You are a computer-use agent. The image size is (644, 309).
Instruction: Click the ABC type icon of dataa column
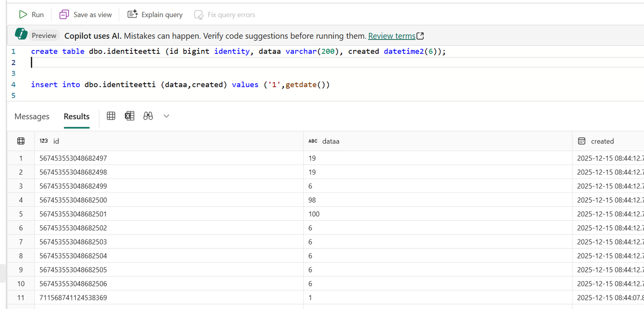tap(313, 141)
